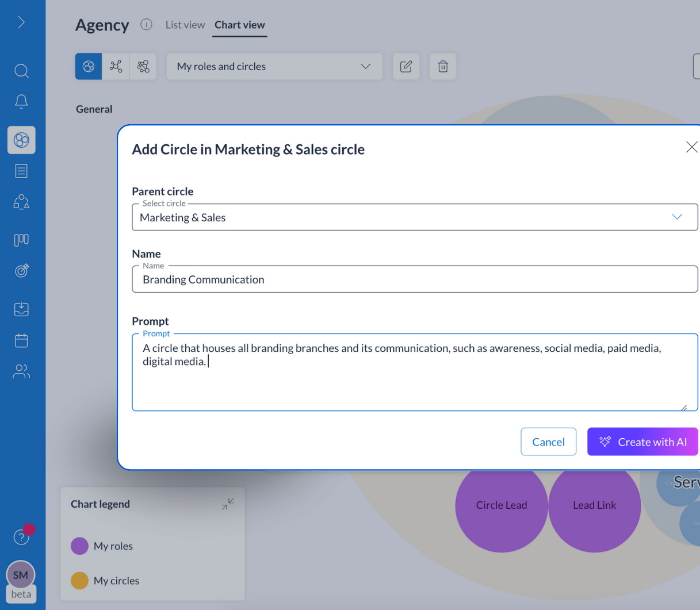
Task: Open SM user avatar menu
Action: 21,574
